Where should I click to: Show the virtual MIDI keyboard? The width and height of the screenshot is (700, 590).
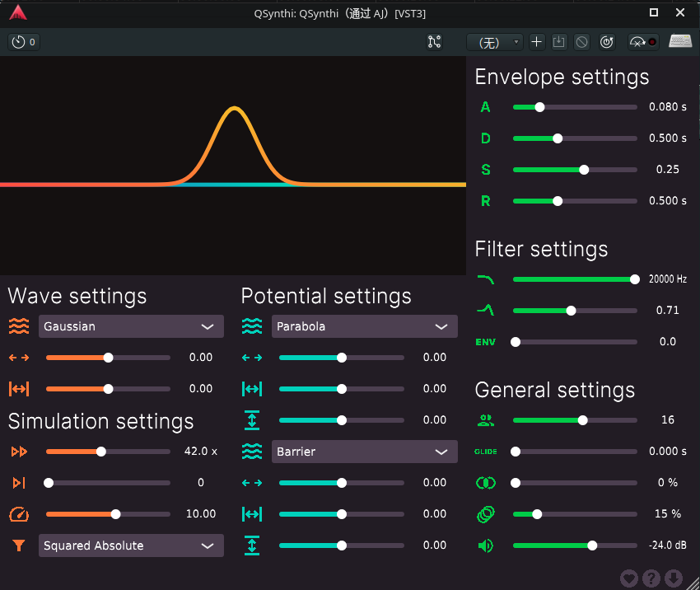click(680, 41)
